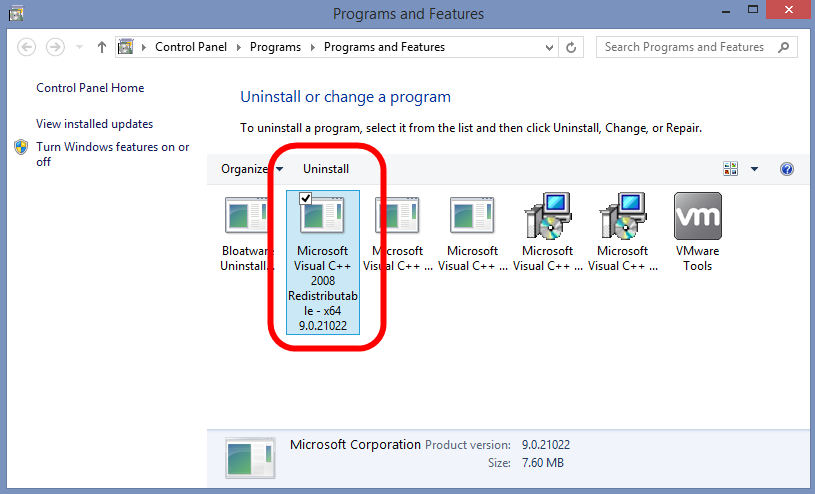Click the window title bar system icon
815x494 pixels.
pos(16,14)
